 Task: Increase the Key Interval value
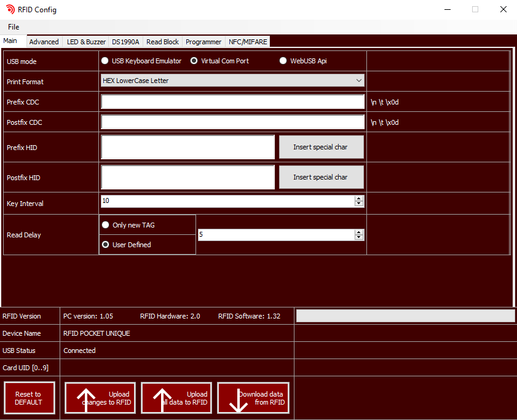(359, 198)
